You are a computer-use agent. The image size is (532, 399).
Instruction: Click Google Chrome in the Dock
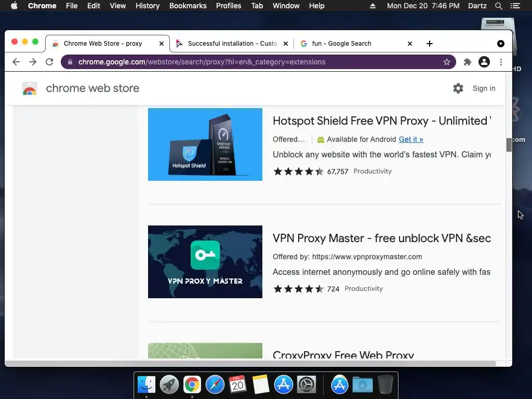[x=192, y=385]
